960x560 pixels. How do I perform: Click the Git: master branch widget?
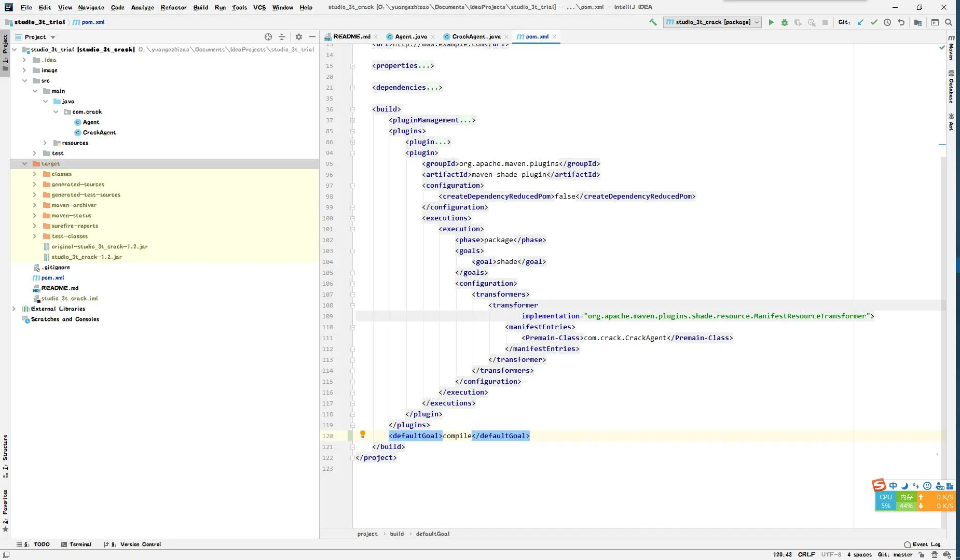pos(895,555)
